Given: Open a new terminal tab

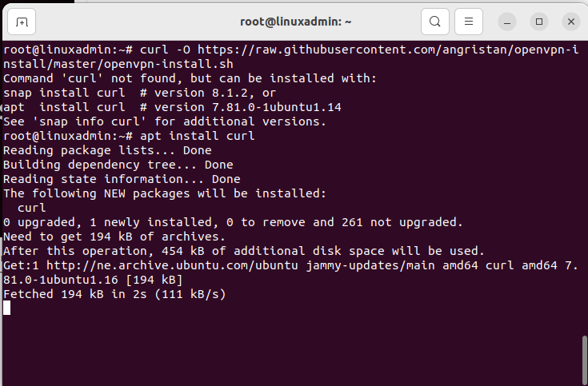Looking at the screenshot, I should pos(22,22).
